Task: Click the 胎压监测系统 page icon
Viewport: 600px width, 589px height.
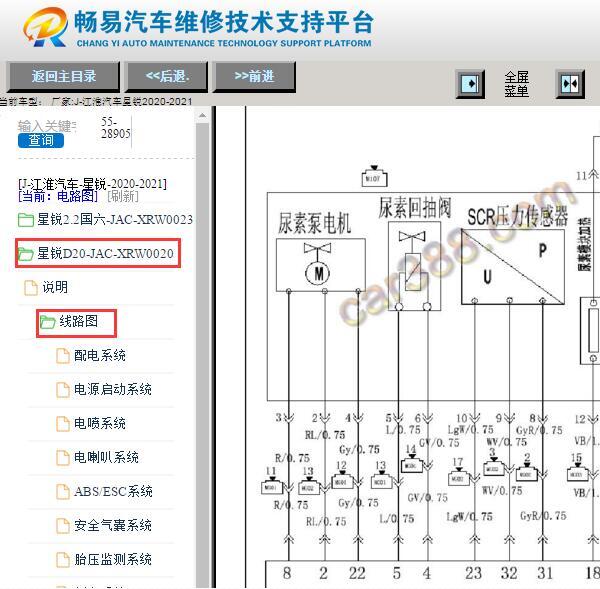Action: click(x=63, y=560)
